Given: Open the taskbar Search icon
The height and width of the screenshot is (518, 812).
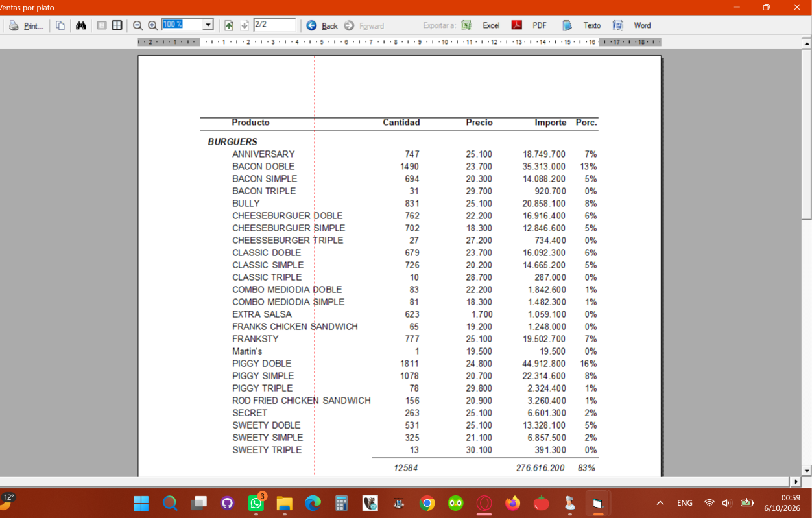Looking at the screenshot, I should (170, 503).
